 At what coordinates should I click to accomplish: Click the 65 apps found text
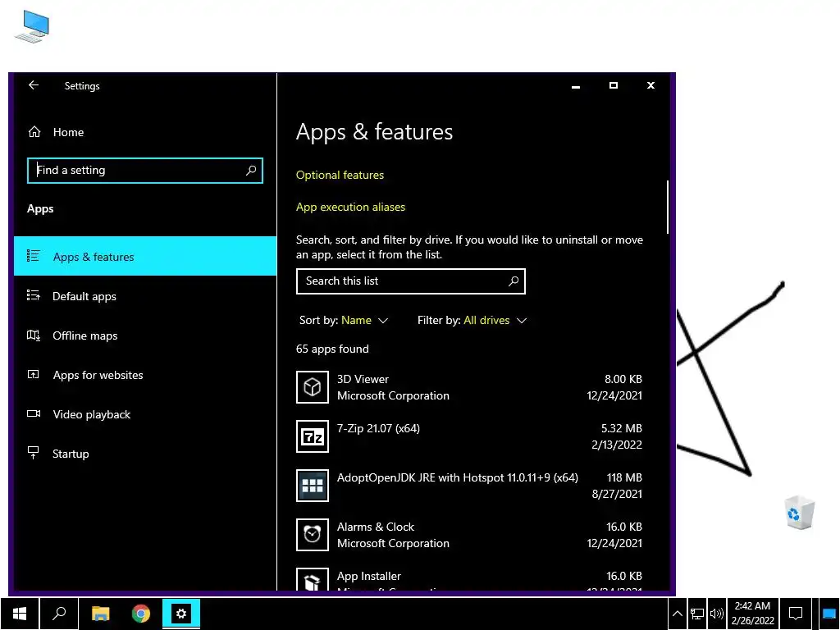[x=332, y=349]
